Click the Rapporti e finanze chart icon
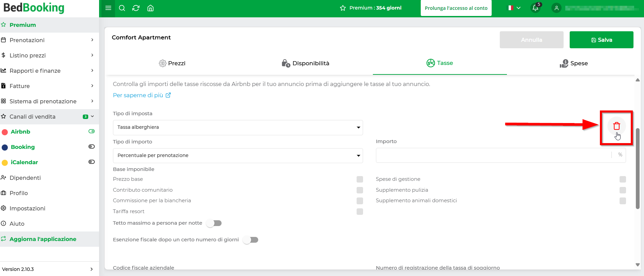 click(3, 70)
